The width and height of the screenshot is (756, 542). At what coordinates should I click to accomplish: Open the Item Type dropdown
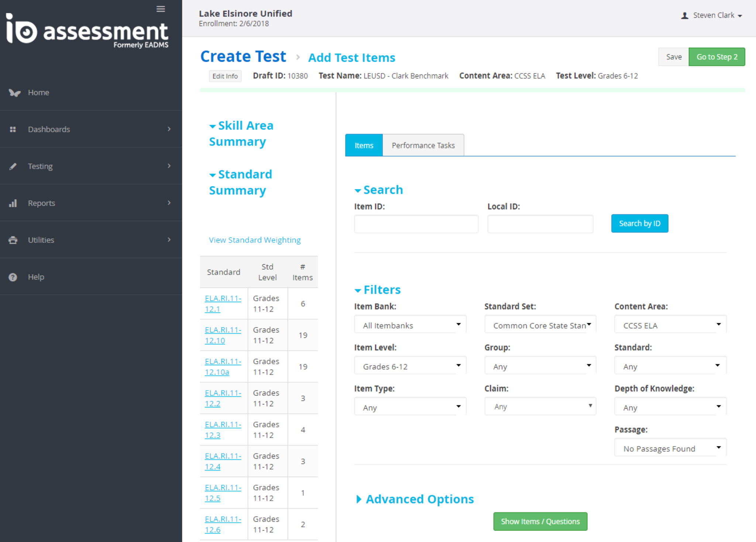coord(410,407)
